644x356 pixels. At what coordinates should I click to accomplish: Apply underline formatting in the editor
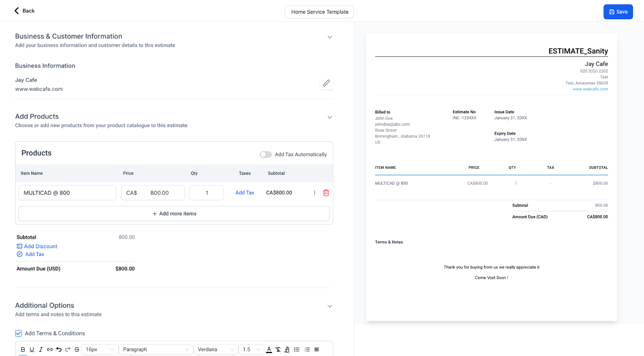click(32, 350)
